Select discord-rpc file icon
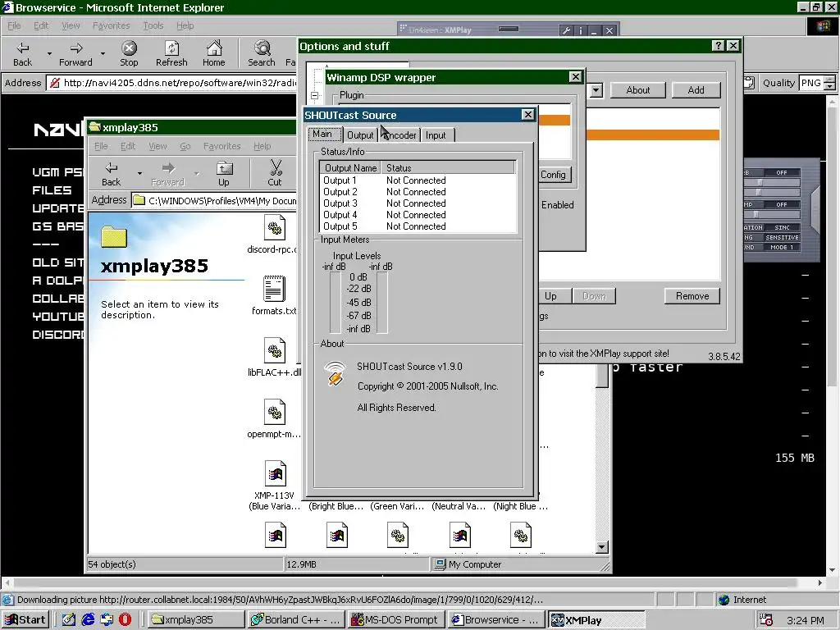Image resolution: width=840 pixels, height=630 pixels. coord(274,227)
